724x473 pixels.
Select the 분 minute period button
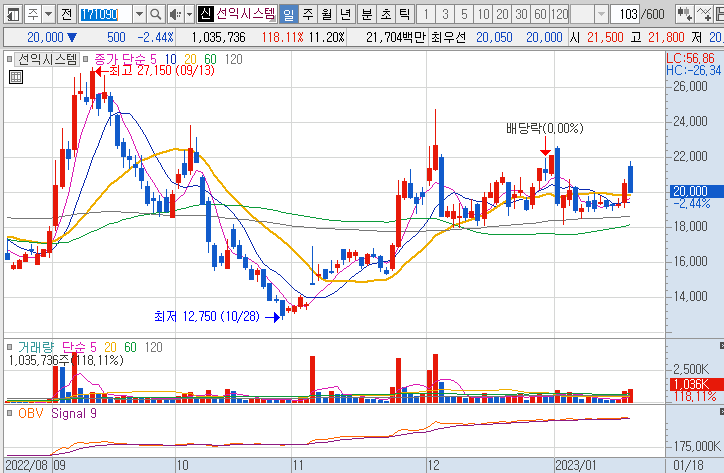[367, 14]
